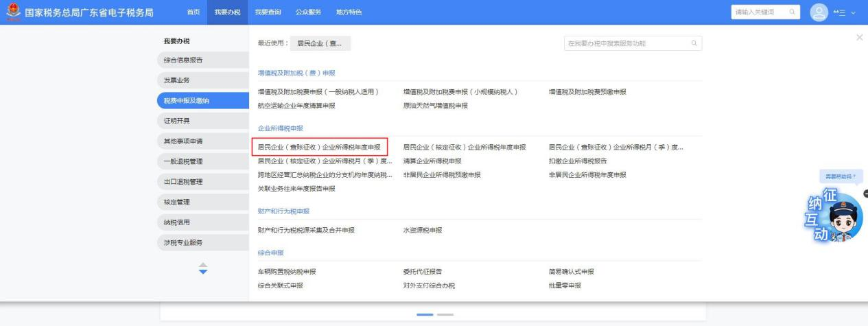Screen dimensions: 868x326
Task: Focus the 请输入关键词 search field
Action: click(x=757, y=12)
